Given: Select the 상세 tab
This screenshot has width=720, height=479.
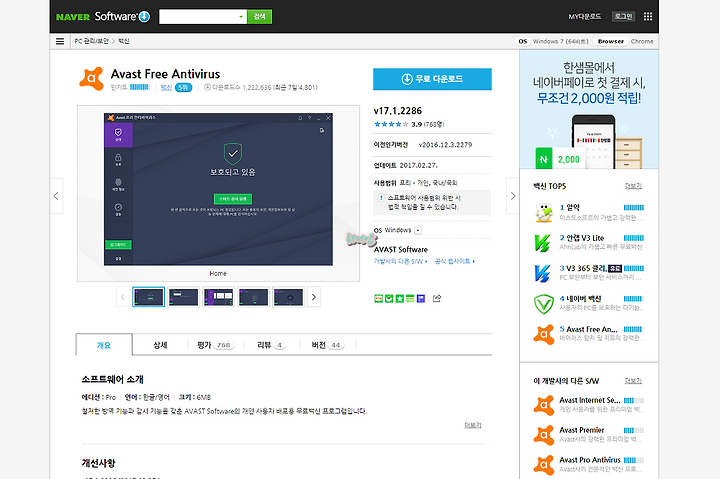Looking at the screenshot, I should 160,345.
